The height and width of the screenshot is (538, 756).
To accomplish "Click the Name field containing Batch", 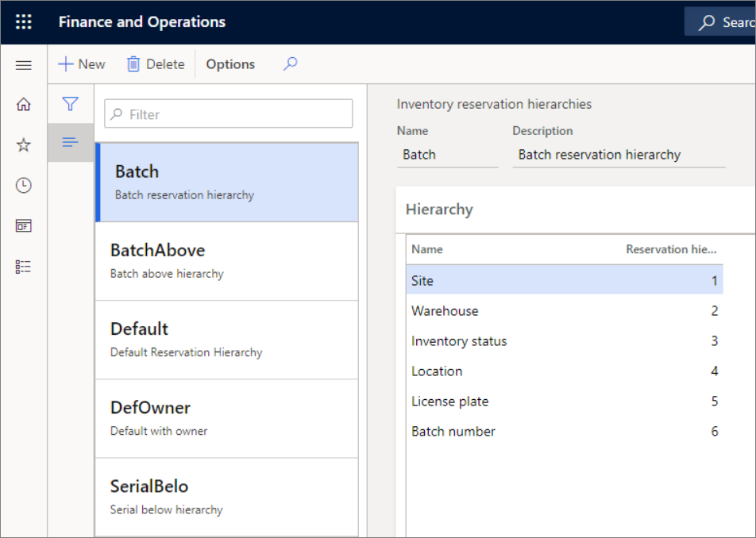I will coord(447,155).
